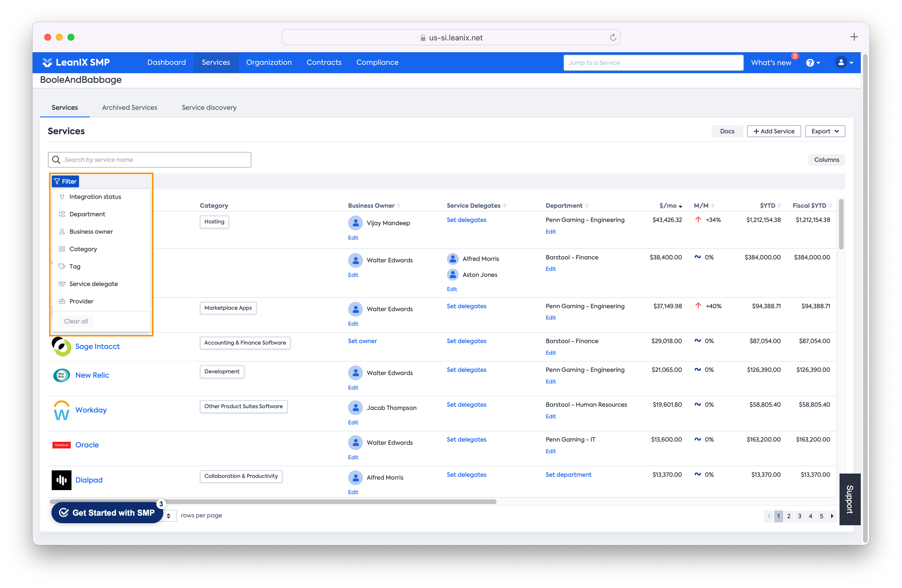
Task: Click the New Relic logo
Action: click(61, 375)
